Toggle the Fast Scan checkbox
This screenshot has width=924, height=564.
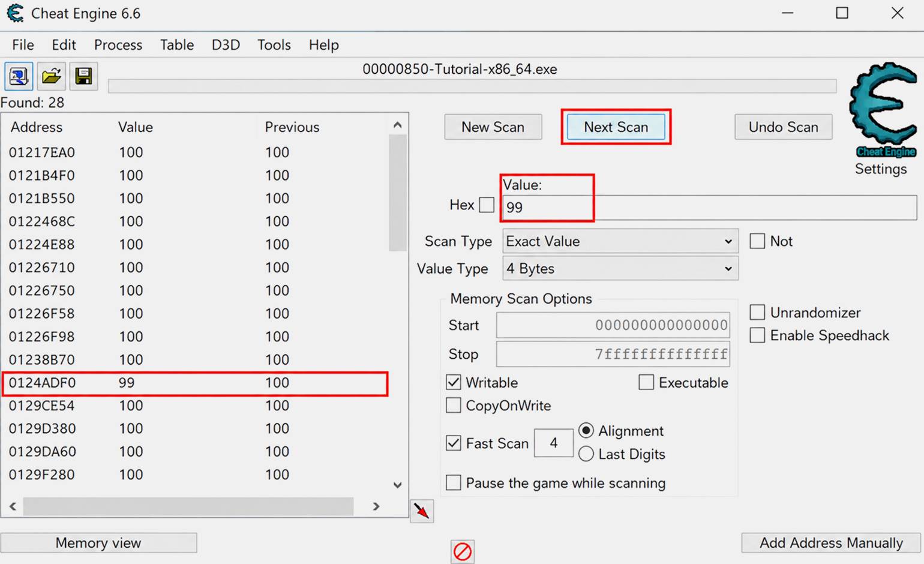(x=454, y=443)
